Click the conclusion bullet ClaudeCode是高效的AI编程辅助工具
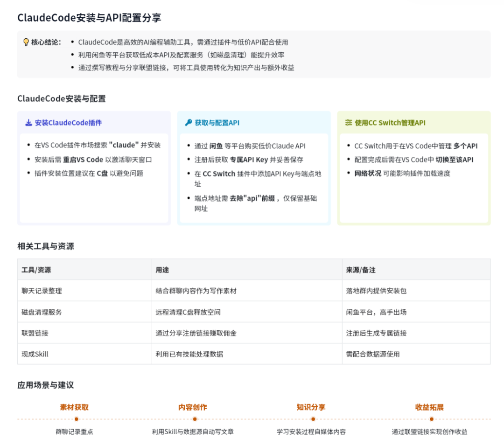Viewport: 504px width, 445px height. pyautogui.click(x=183, y=42)
